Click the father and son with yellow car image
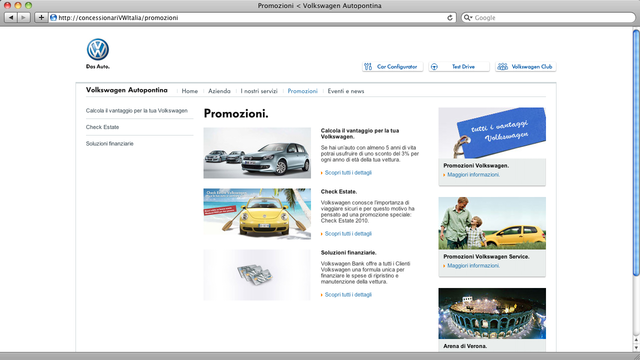The width and height of the screenshot is (640, 360). coord(492,223)
